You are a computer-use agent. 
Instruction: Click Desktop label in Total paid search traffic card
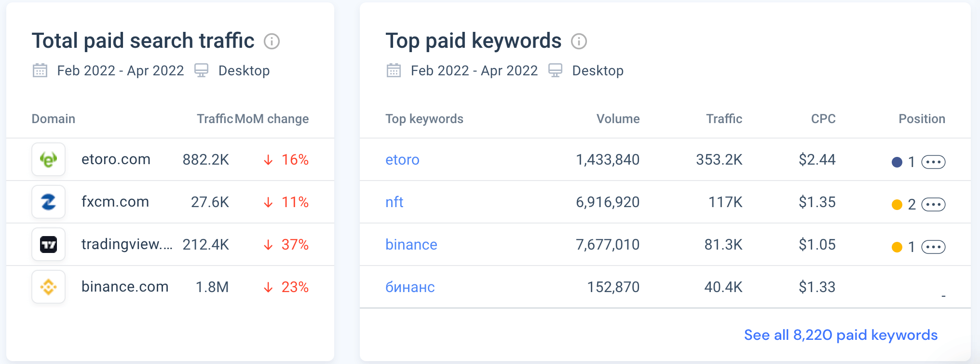[244, 70]
